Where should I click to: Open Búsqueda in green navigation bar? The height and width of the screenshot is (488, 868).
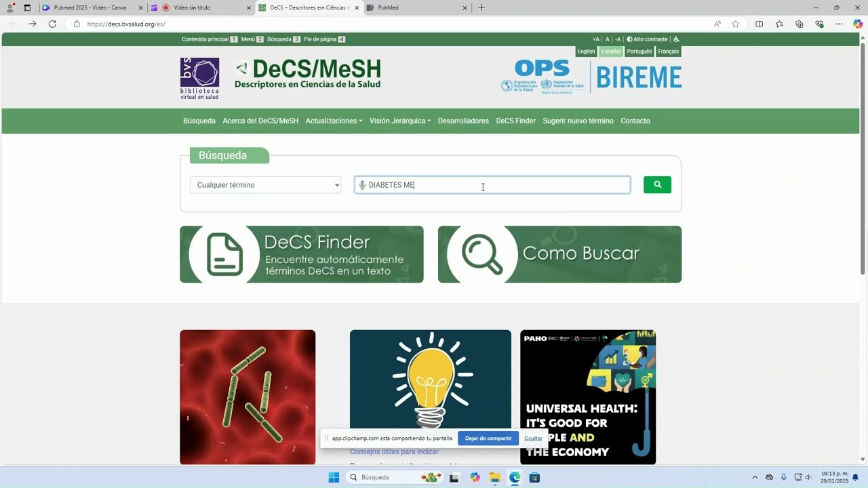click(199, 121)
